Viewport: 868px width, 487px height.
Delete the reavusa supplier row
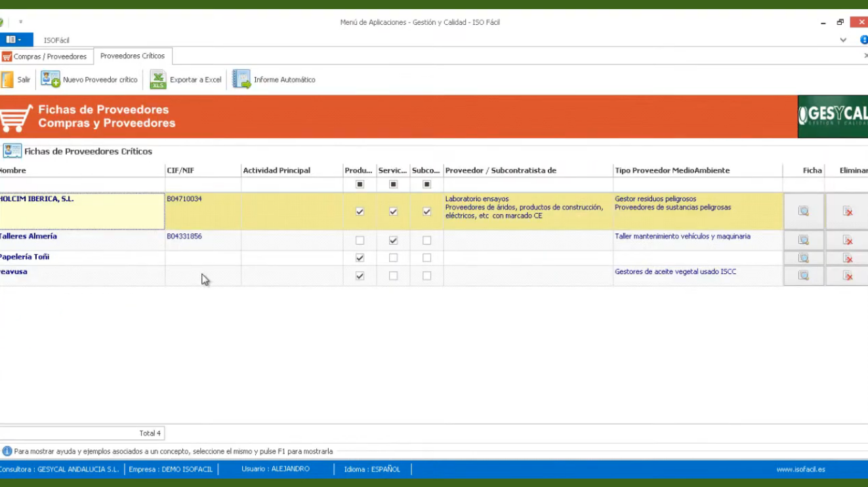coord(847,276)
